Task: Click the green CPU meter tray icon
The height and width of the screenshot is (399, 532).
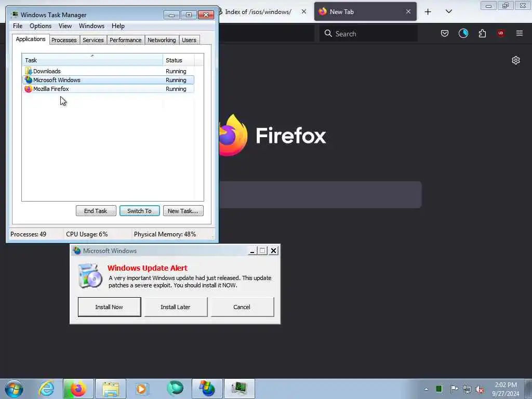Action: pos(438,389)
